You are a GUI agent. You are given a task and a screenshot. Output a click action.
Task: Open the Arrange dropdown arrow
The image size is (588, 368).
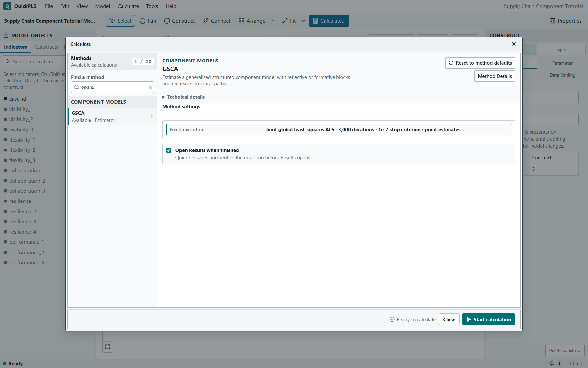[x=273, y=21]
